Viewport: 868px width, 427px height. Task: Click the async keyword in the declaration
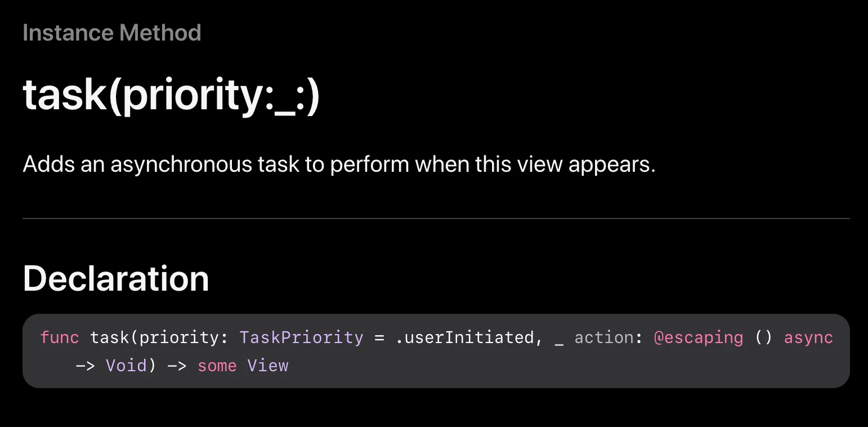[x=808, y=337]
